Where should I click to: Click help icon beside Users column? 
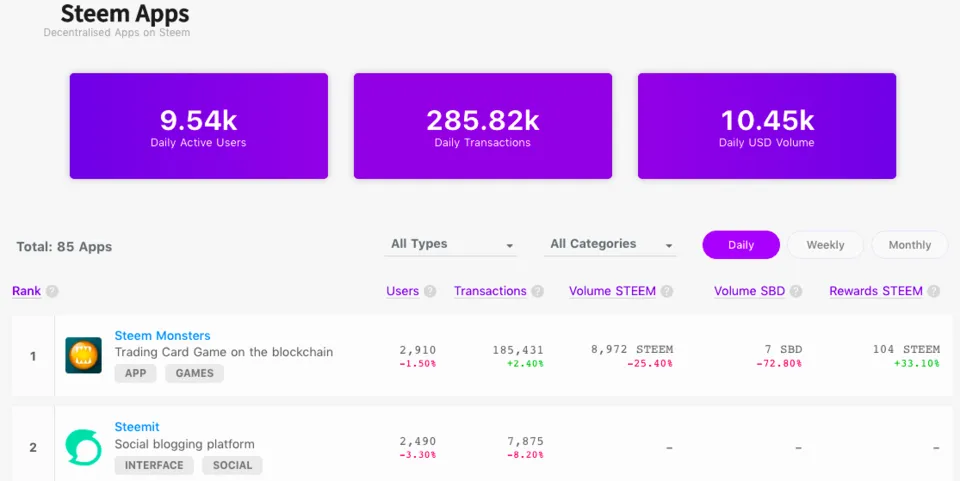click(430, 292)
